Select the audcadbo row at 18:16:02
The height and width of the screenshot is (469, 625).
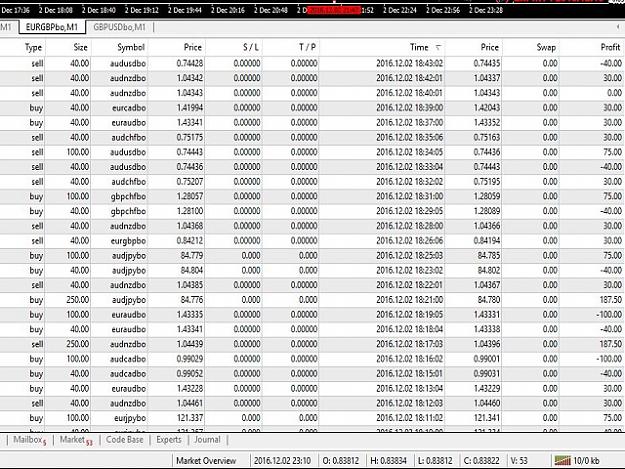(x=312, y=359)
